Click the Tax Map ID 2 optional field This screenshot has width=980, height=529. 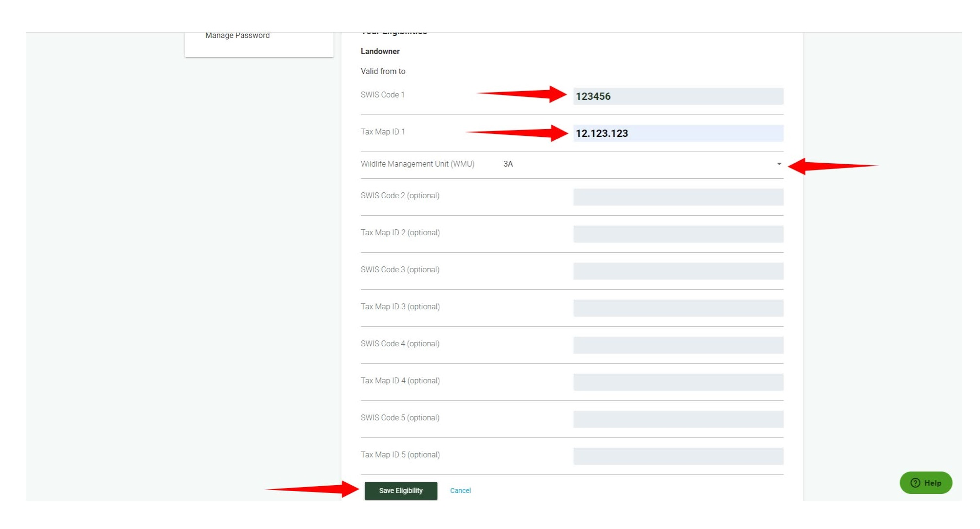677,232
